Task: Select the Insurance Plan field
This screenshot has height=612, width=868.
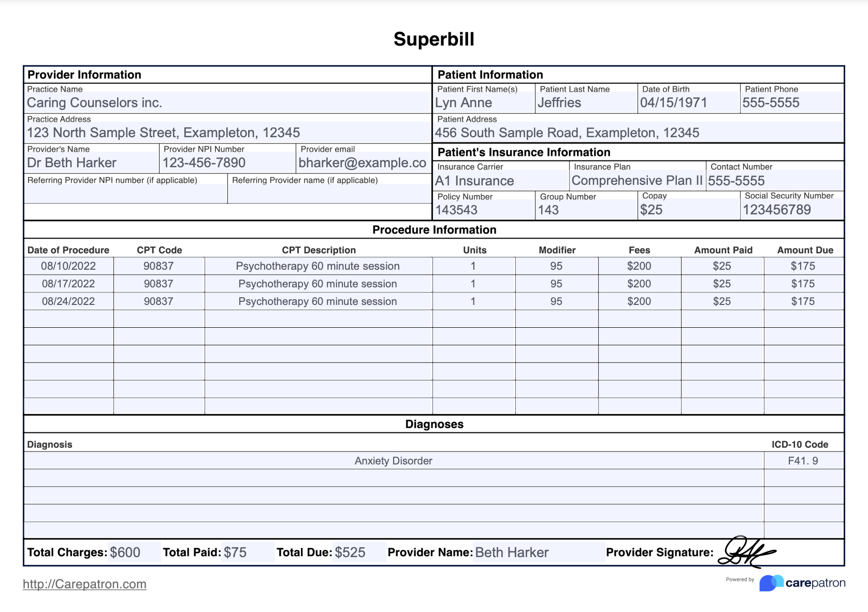Action: (637, 181)
